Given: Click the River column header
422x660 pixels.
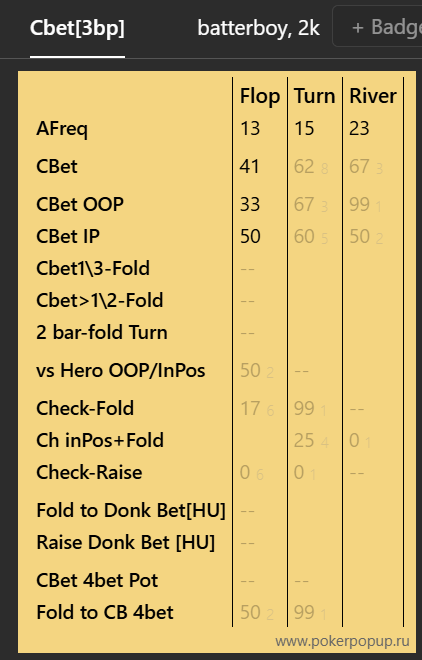Looking at the screenshot, I should [x=373, y=96].
